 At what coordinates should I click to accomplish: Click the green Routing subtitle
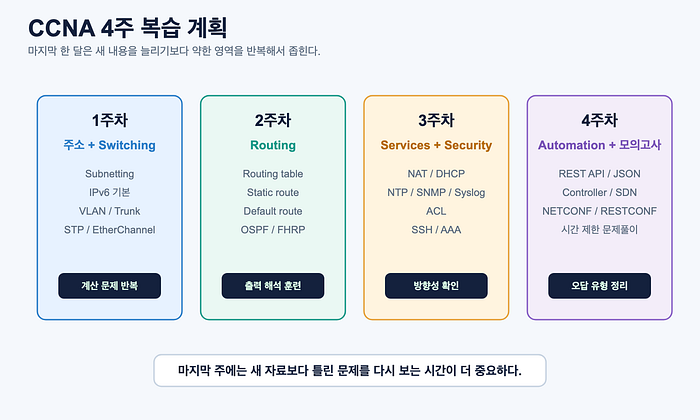point(273,145)
